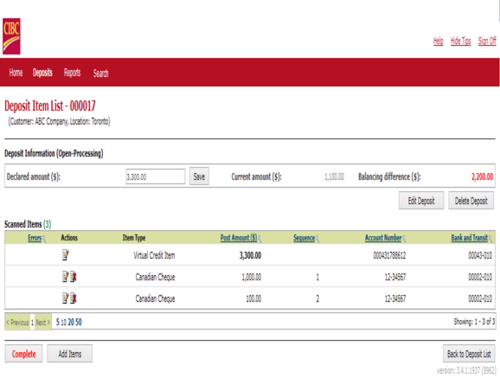Sort by the Sequence column

tap(304, 238)
